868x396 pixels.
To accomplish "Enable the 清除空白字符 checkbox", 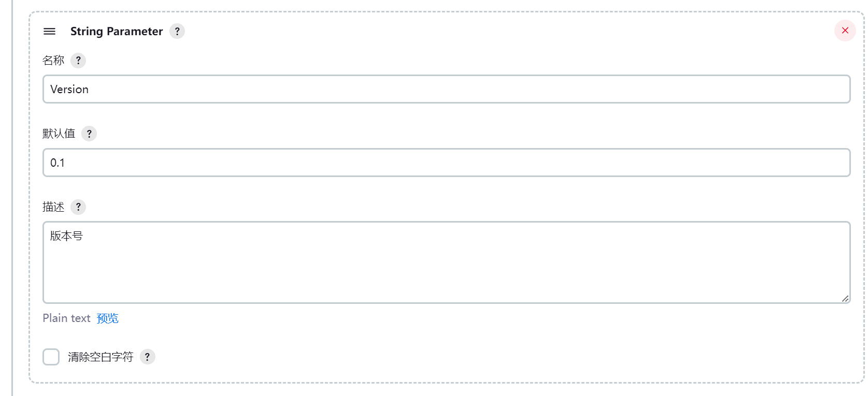I will click(x=51, y=357).
